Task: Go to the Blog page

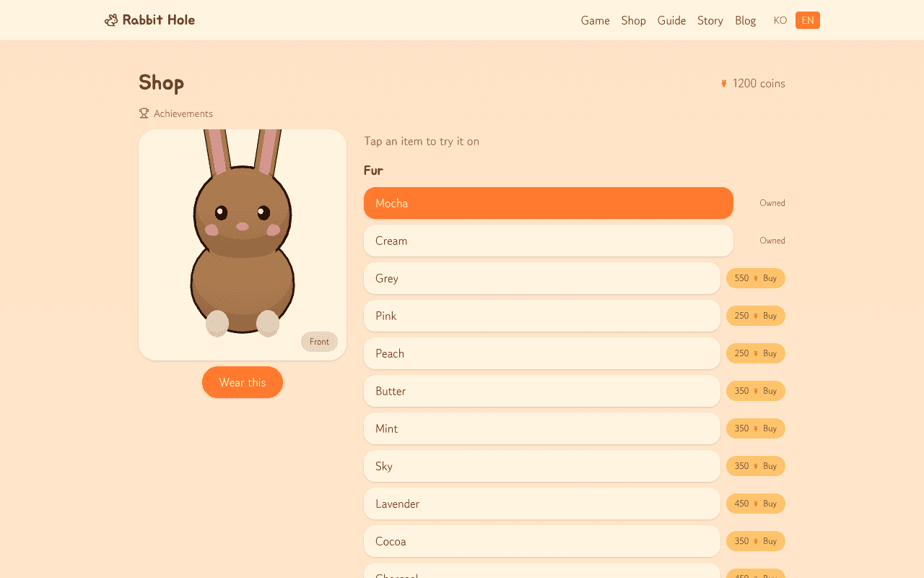Action: click(746, 20)
